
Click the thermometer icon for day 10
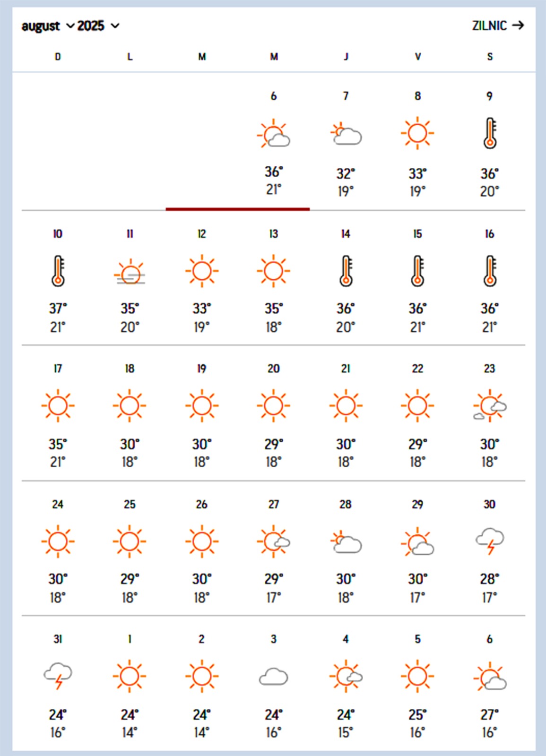[58, 271]
